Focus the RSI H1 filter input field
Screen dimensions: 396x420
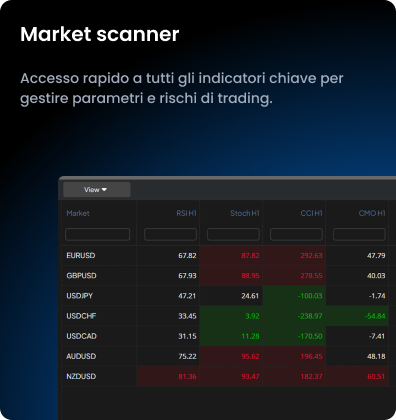[170, 234]
